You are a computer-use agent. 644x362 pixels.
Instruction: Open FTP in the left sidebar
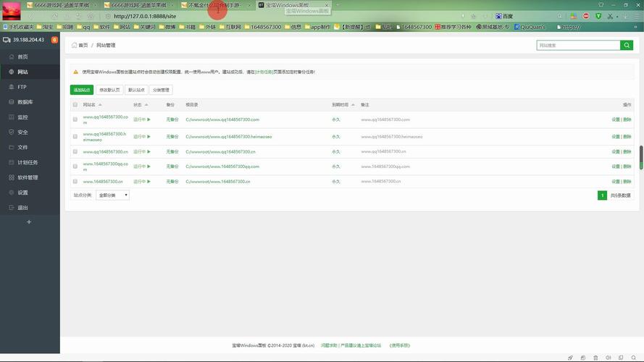[x=22, y=87]
